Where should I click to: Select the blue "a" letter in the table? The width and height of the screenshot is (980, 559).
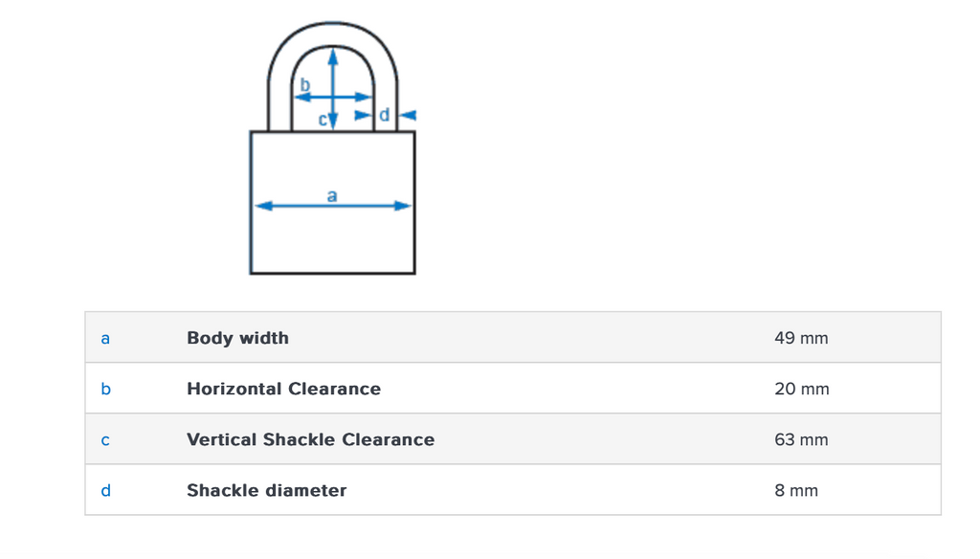coord(105,338)
